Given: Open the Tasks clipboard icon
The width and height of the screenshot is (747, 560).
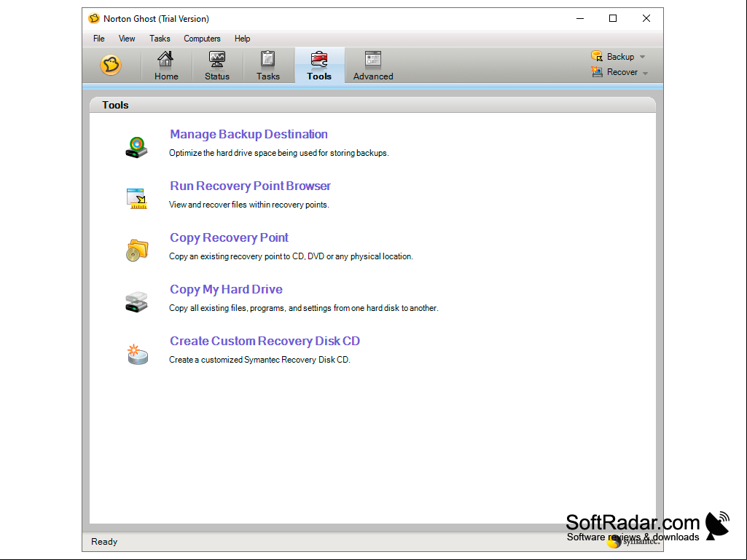Looking at the screenshot, I should click(x=267, y=59).
